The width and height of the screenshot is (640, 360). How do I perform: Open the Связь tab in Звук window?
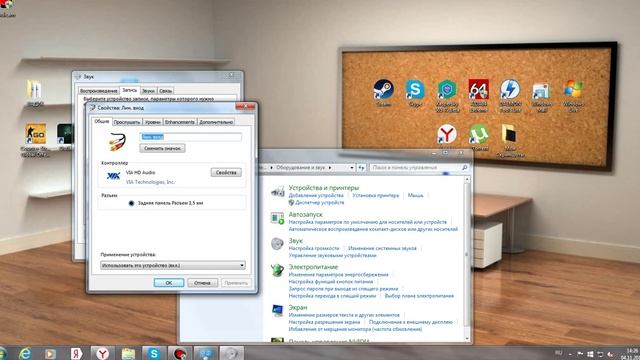165,91
